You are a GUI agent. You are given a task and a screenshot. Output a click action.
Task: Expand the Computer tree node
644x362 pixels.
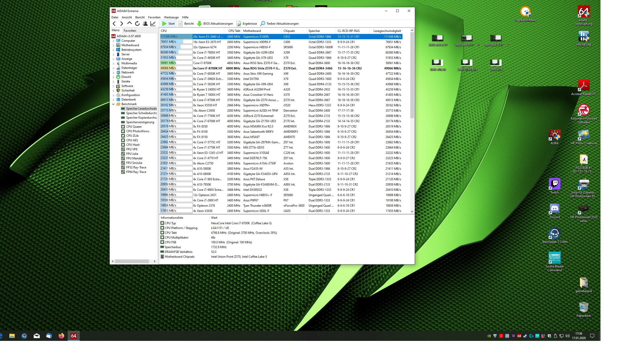(x=113, y=41)
